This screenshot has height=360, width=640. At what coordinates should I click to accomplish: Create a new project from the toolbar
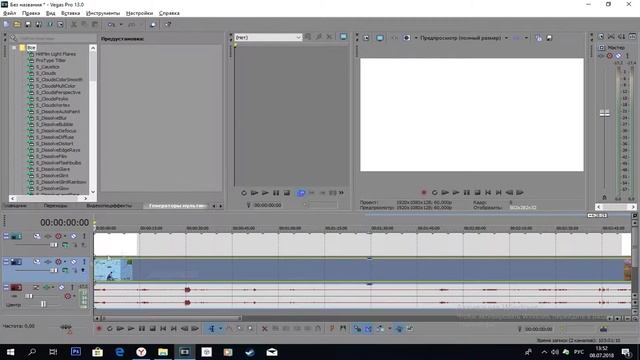pos(6,24)
